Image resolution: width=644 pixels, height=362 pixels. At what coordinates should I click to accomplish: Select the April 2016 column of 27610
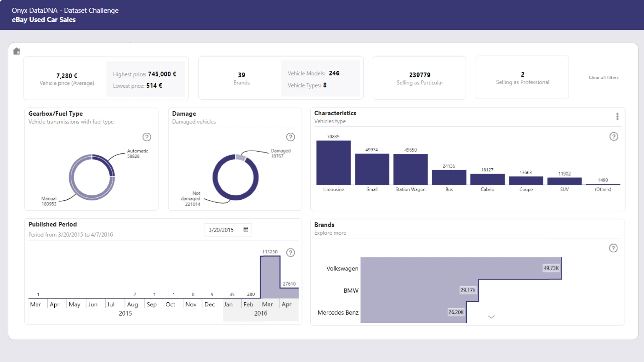click(x=289, y=293)
